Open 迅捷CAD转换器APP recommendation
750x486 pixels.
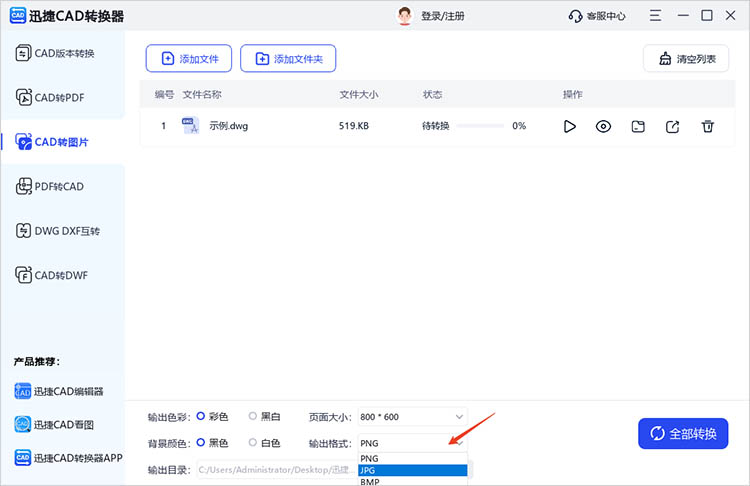[x=68, y=458]
